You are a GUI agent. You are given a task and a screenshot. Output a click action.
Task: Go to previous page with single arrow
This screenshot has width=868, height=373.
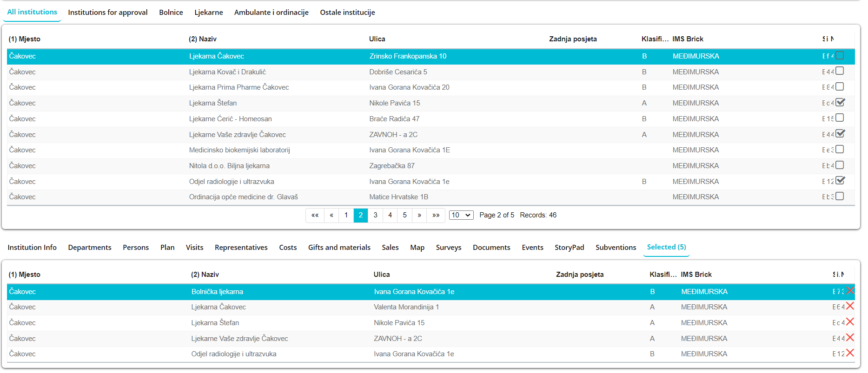point(331,215)
